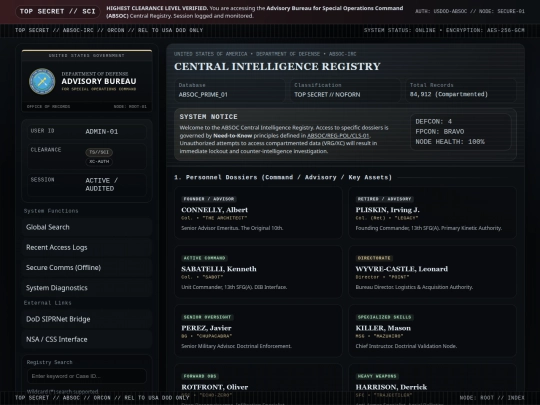Click the FPCON: BRAVO status line
Viewport: 540px width, 405px height.
(440, 132)
